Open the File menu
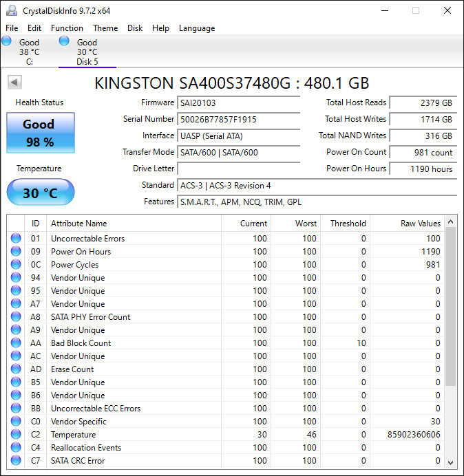 coord(12,28)
